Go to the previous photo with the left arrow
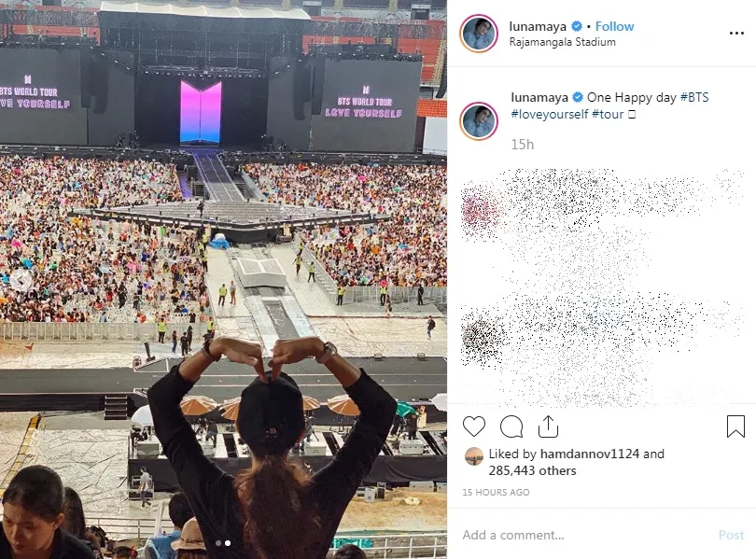This screenshot has width=756, height=559. 21,280
